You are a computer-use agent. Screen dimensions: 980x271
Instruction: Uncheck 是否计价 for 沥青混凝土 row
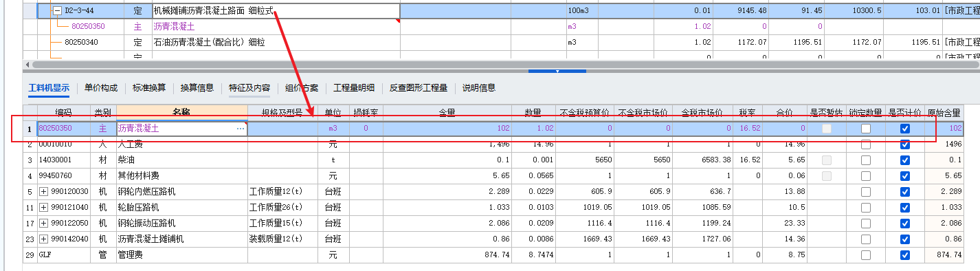click(905, 129)
